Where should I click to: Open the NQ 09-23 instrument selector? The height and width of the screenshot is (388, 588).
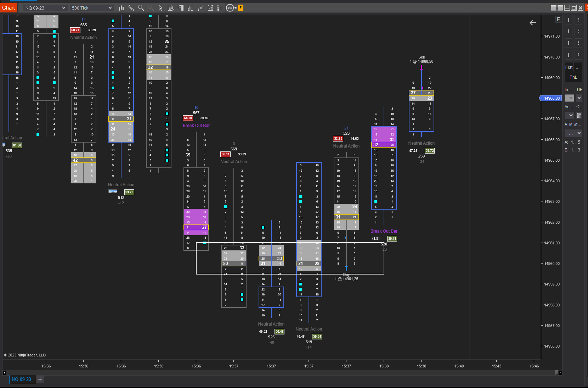pyautogui.click(x=45, y=8)
